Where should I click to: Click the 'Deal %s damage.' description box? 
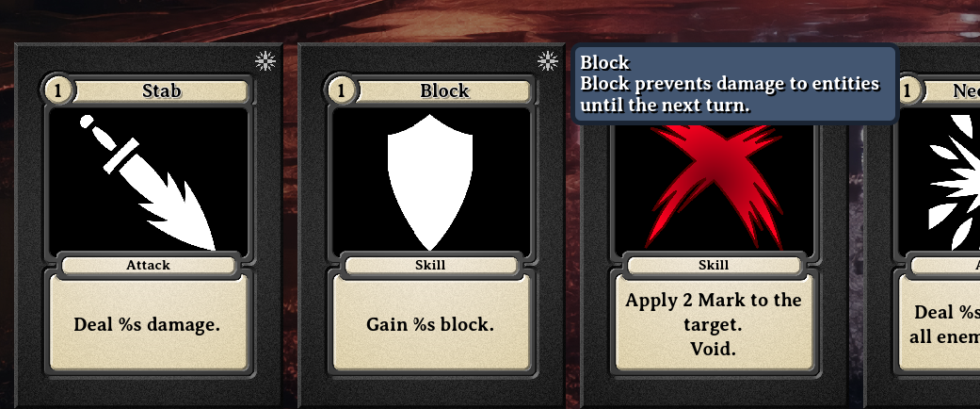tap(148, 322)
